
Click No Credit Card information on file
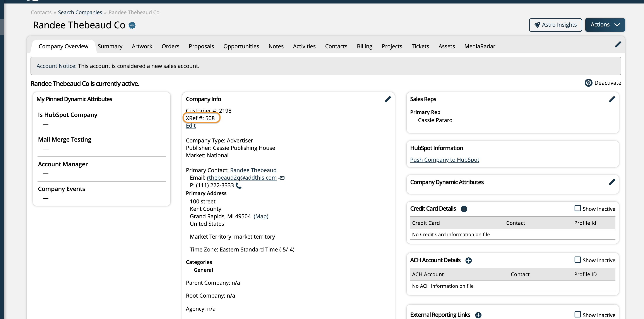tap(451, 234)
